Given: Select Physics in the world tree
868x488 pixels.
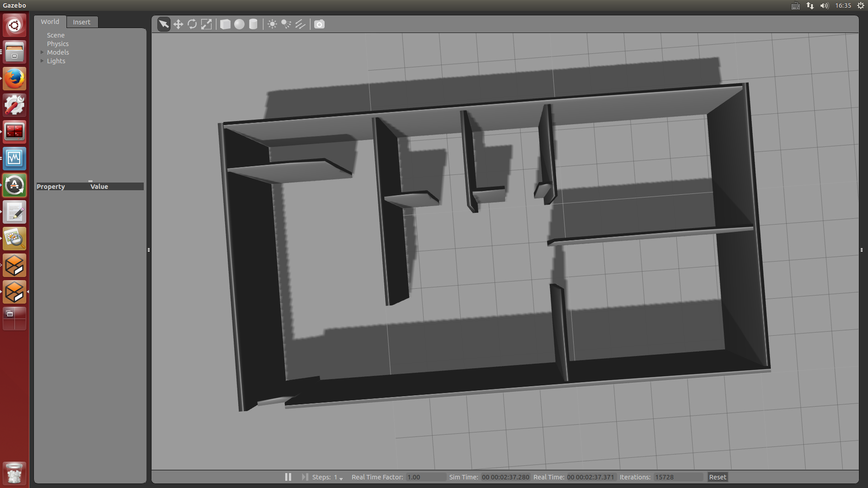Looking at the screenshot, I should click(x=58, y=44).
